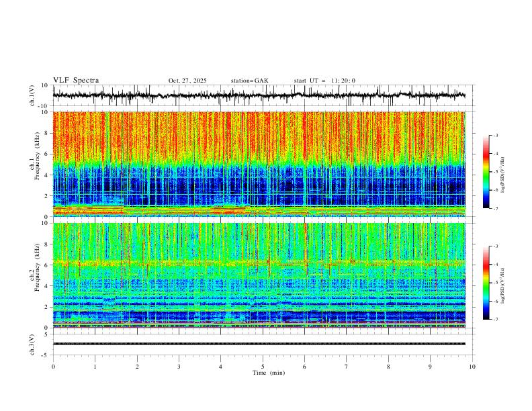Click the ch.2 spectrogram colorbar
Image resolution: width=532 pixels, height=411 pixels.
(486, 283)
